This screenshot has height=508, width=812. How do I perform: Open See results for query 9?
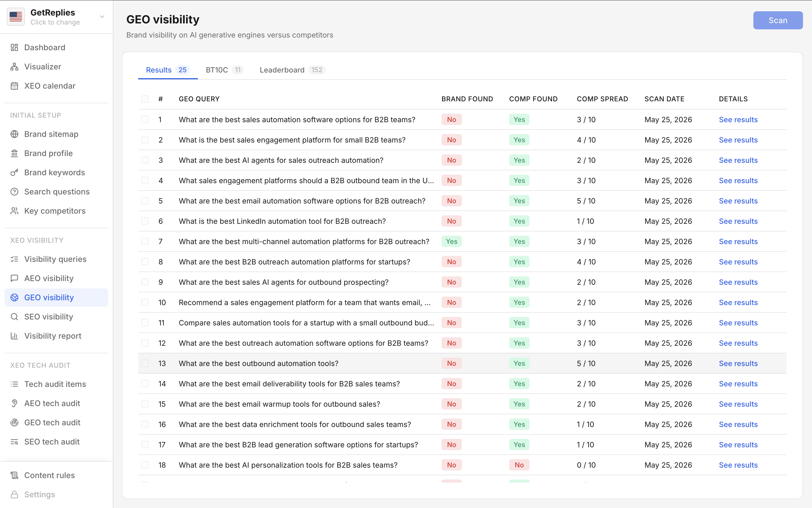(738, 282)
